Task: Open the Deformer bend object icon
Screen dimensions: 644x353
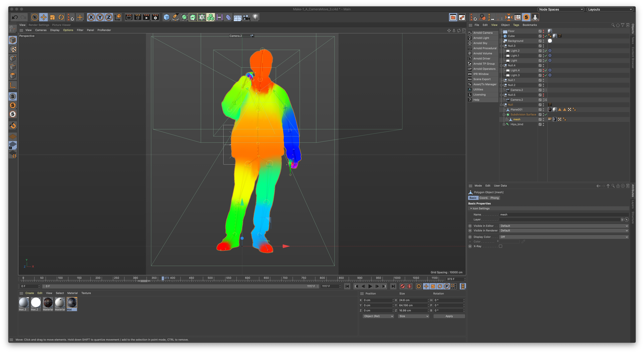Action: (x=229, y=17)
